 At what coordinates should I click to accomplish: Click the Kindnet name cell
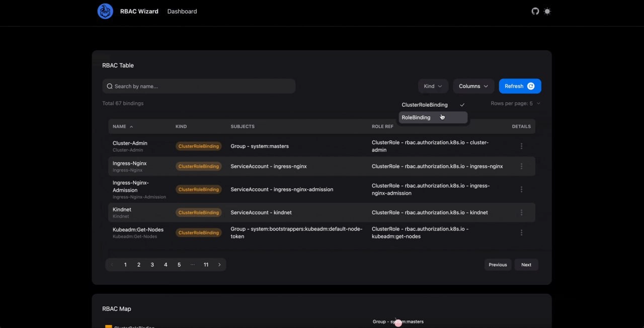click(x=122, y=212)
